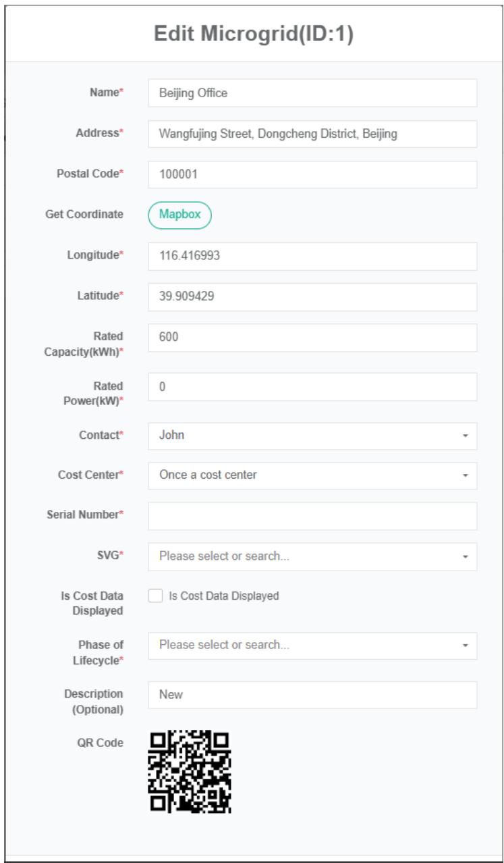The image size is (504, 863).
Task: Focus the Description (Optional) field
Action: [312, 695]
